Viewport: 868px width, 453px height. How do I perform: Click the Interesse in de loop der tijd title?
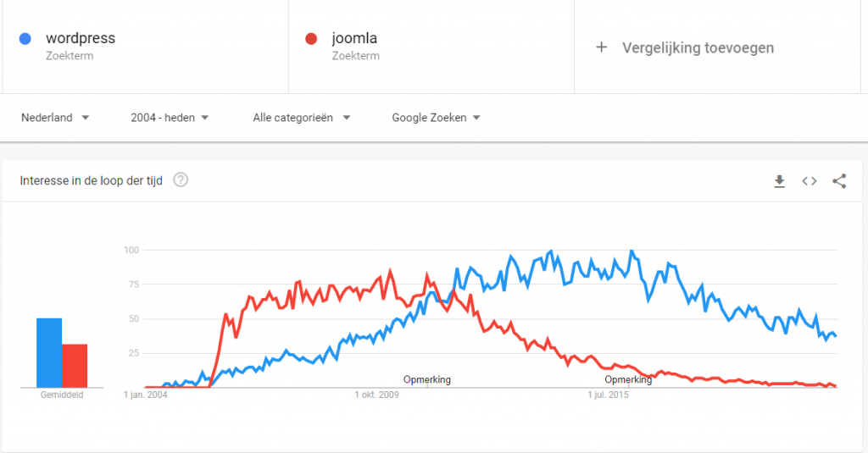[x=91, y=180]
